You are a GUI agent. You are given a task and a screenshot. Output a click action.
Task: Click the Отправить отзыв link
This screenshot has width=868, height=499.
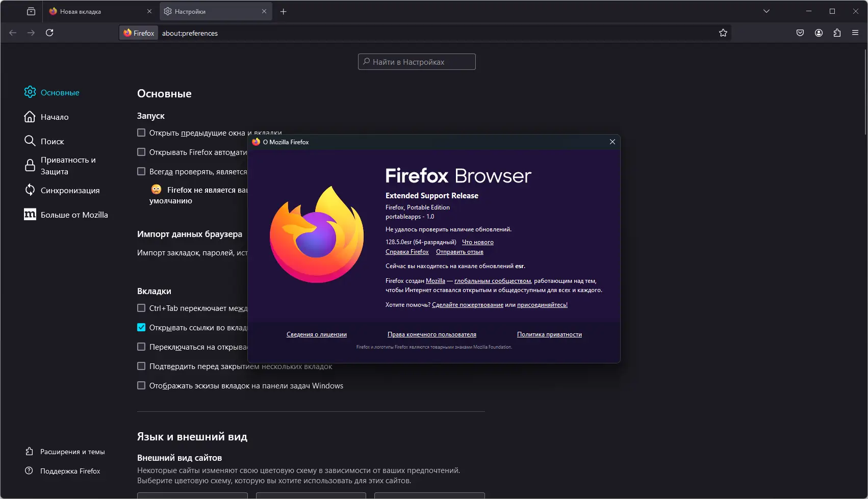(459, 252)
